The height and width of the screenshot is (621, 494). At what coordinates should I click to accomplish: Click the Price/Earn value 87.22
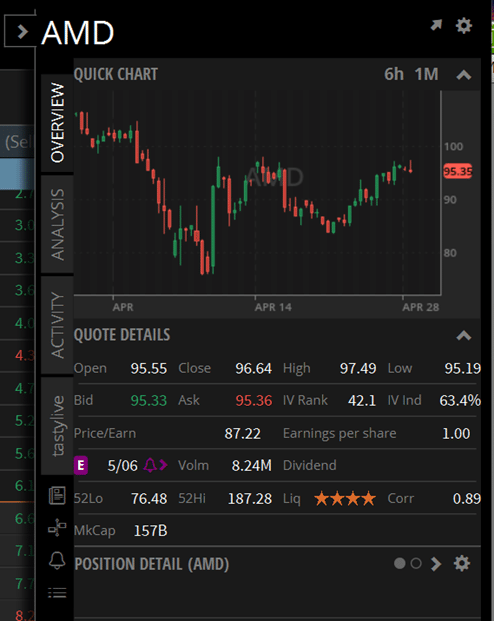pyautogui.click(x=242, y=434)
